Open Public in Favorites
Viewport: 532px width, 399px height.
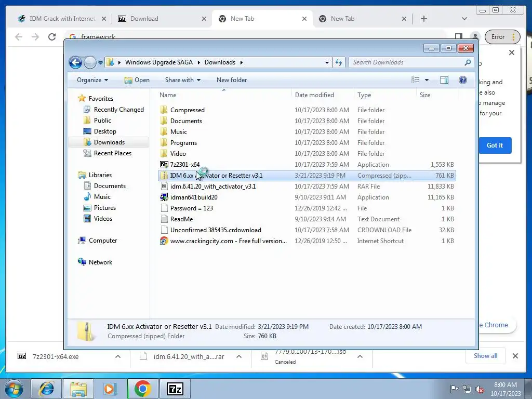[x=102, y=121]
